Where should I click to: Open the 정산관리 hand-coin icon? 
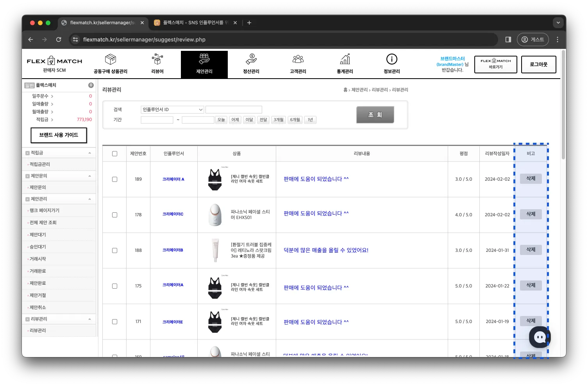click(251, 59)
